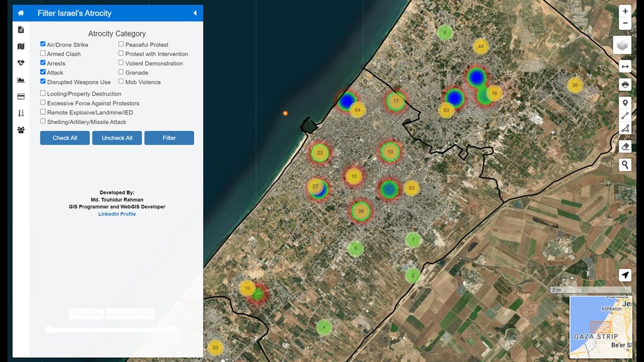The height and width of the screenshot is (362, 644).
Task: Open the cluster marker labeled 64
Action: click(x=357, y=110)
